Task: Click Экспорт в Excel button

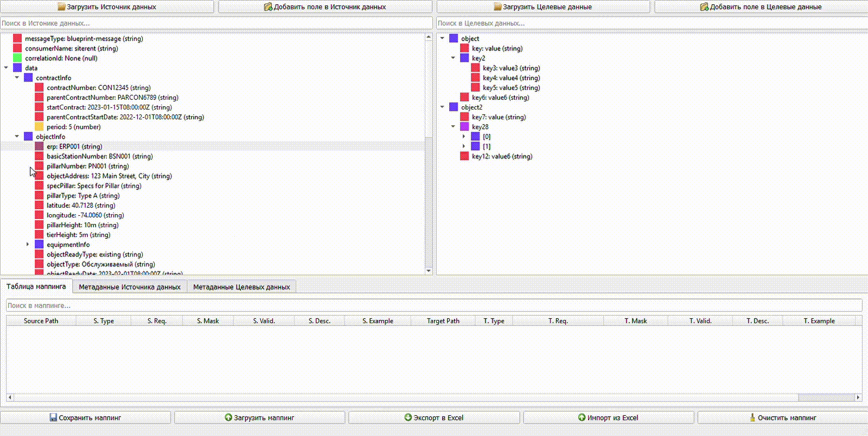Action: [x=434, y=418]
